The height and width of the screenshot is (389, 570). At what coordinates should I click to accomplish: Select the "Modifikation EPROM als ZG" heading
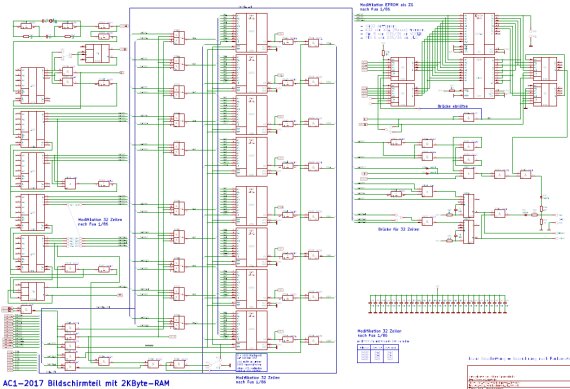(386, 5)
